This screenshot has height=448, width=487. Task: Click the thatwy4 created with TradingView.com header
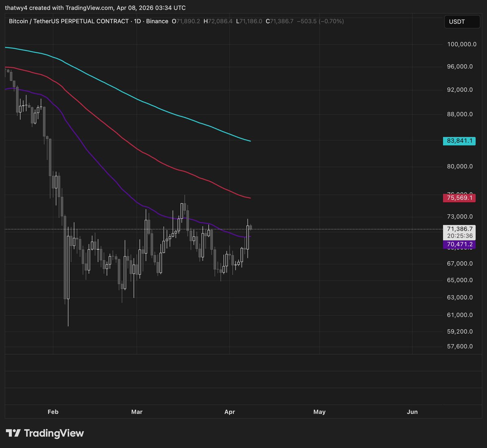click(95, 8)
